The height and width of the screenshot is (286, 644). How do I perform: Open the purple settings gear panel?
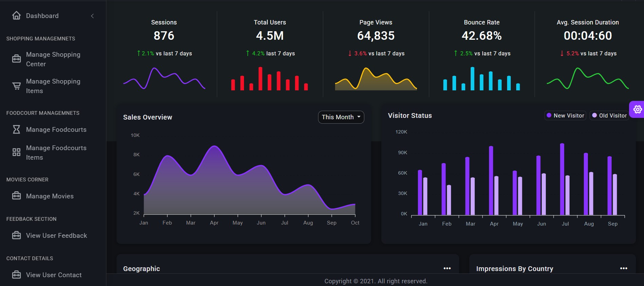[637, 109]
